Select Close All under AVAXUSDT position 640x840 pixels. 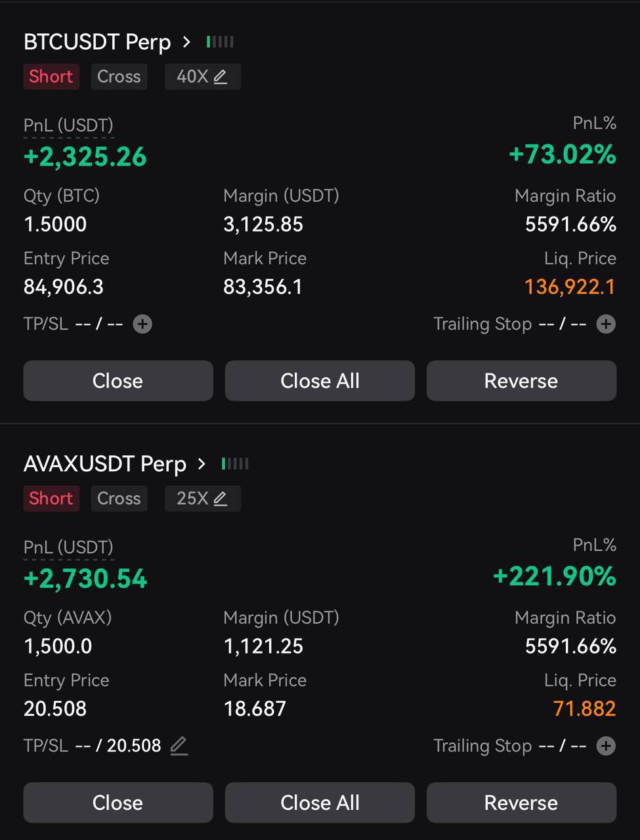[x=320, y=803]
